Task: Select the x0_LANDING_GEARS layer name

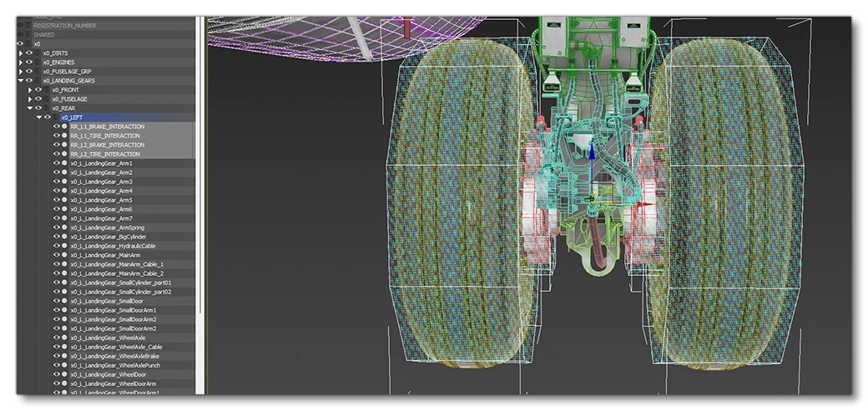Action: [68, 81]
